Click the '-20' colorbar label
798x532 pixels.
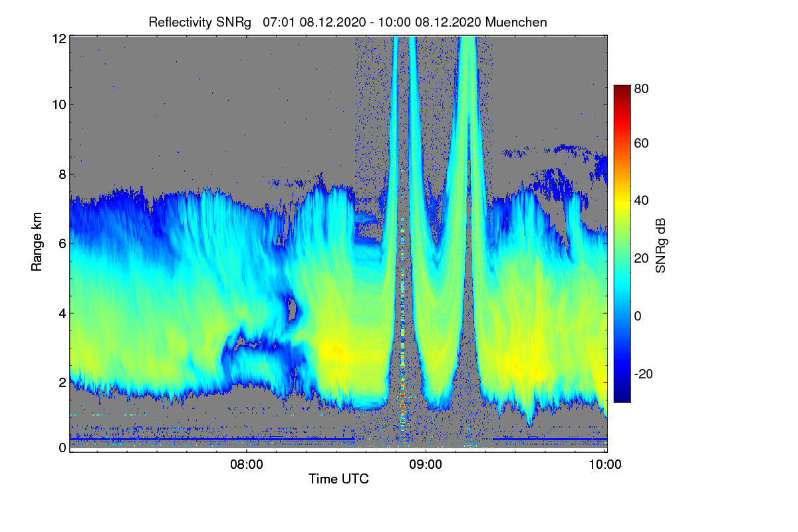(643, 374)
